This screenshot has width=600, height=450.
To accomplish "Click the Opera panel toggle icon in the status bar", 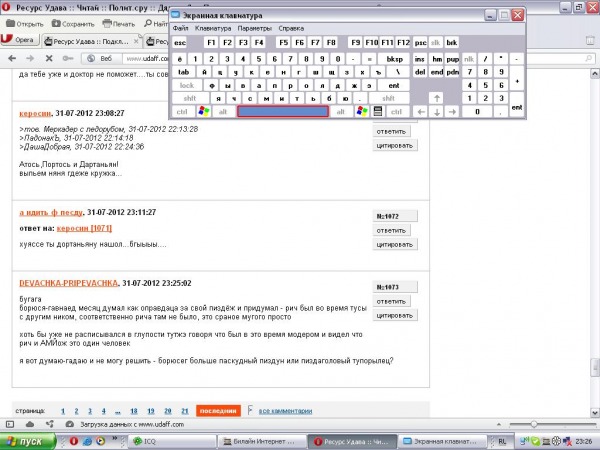I will pos(10,424).
